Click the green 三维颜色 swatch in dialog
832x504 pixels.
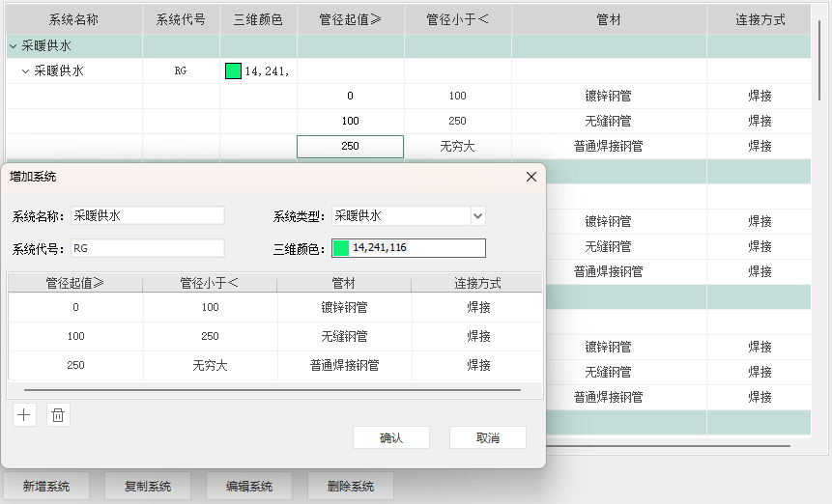pos(341,248)
